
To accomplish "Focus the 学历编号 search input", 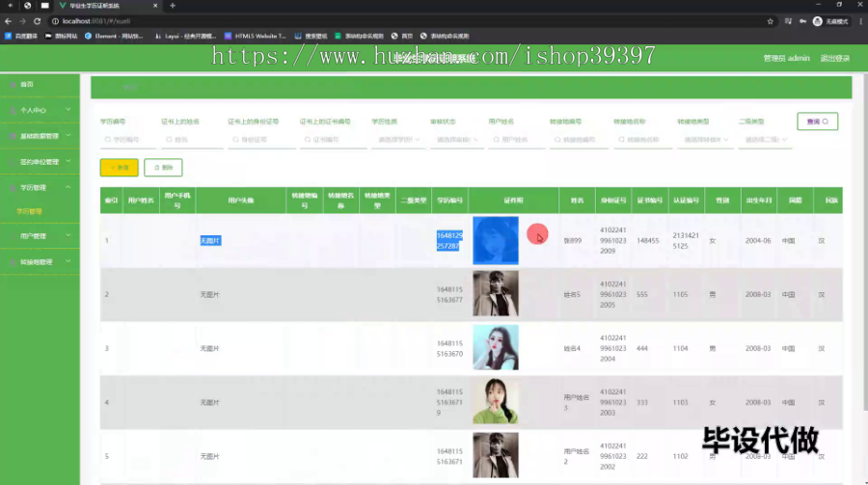I will [x=128, y=140].
